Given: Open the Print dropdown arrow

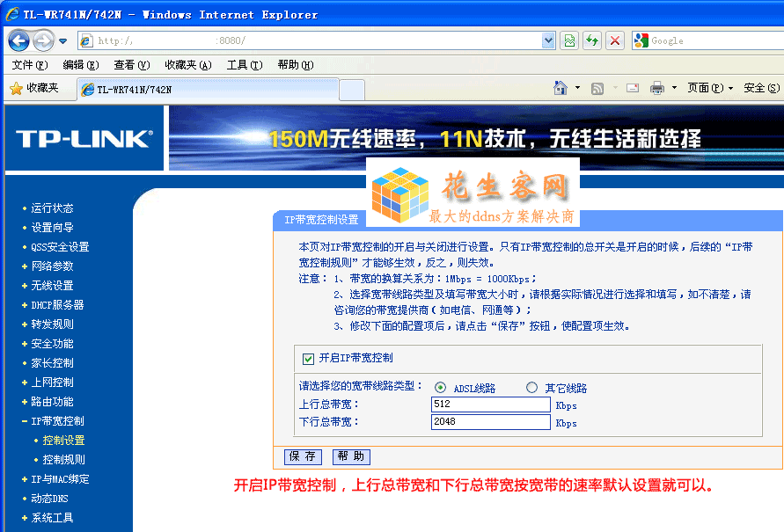Looking at the screenshot, I should click(x=674, y=88).
